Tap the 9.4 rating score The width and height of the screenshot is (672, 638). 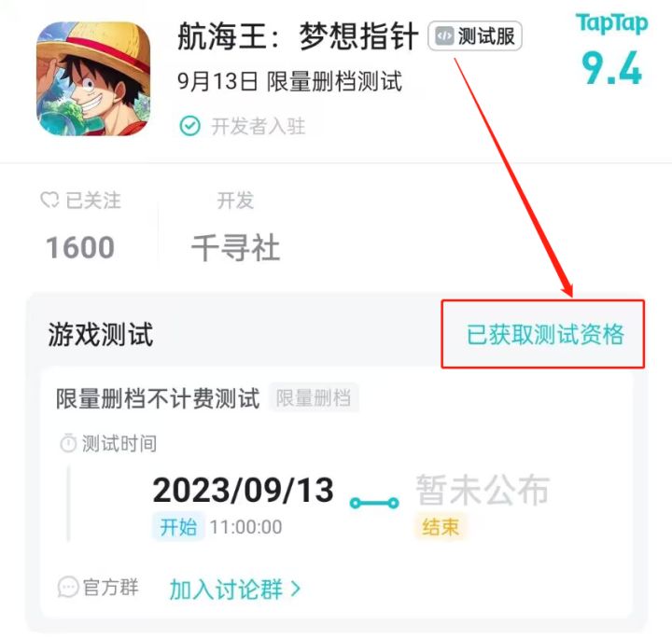pyautogui.click(x=611, y=68)
